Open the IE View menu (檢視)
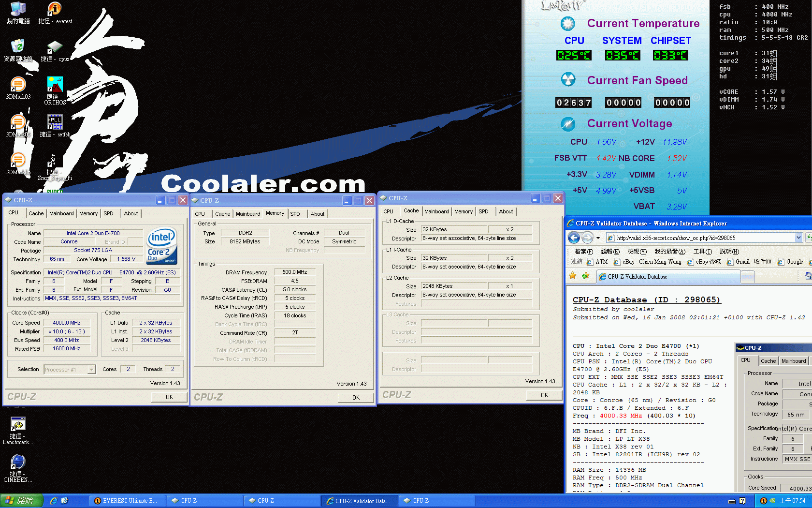The height and width of the screenshot is (508, 812). tap(637, 252)
